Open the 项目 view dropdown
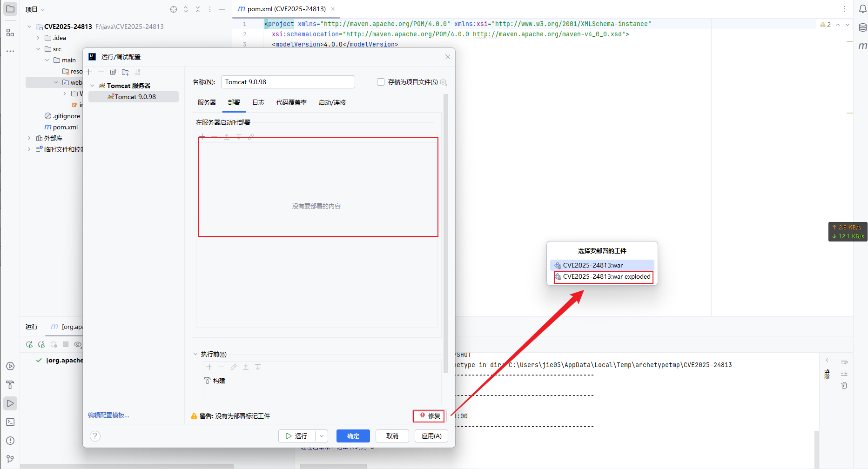 click(35, 9)
